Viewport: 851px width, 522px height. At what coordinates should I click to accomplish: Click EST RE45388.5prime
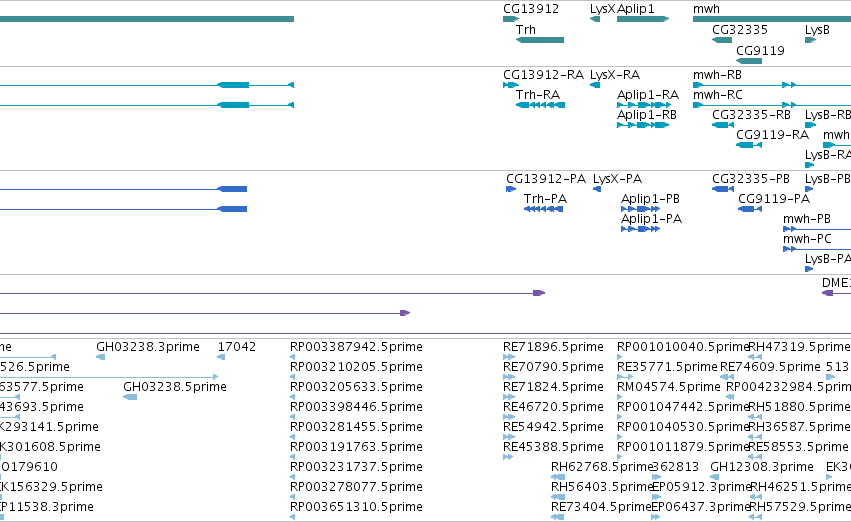[553, 447]
